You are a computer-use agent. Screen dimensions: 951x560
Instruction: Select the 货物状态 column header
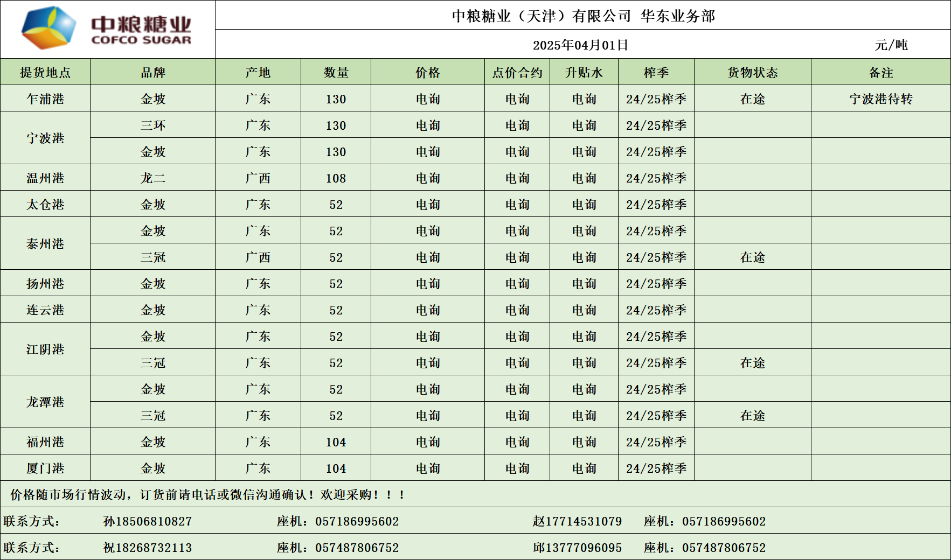click(752, 72)
